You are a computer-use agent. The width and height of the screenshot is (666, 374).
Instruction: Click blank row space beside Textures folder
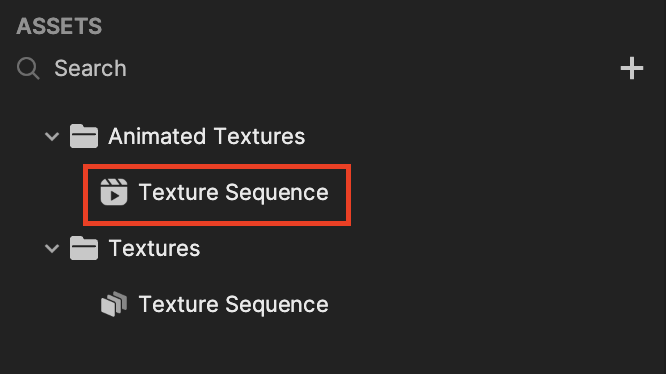point(433,248)
